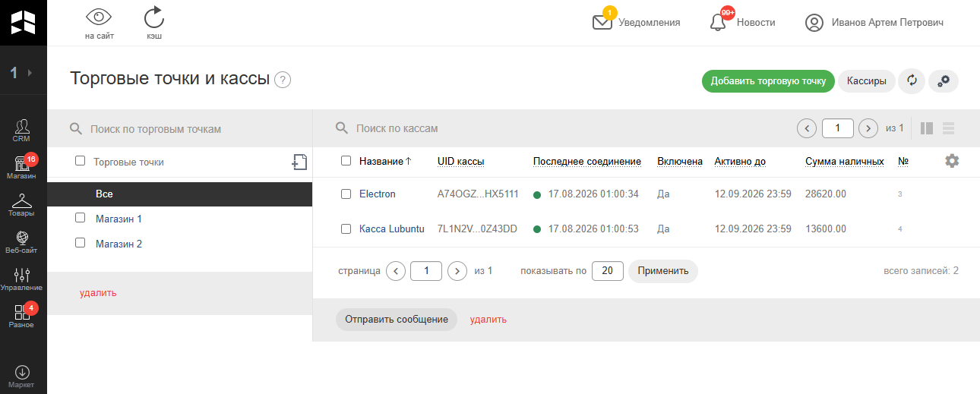Screen dimensions: 980x394
Task: Select all trade points checkbox
Action: tap(80, 161)
